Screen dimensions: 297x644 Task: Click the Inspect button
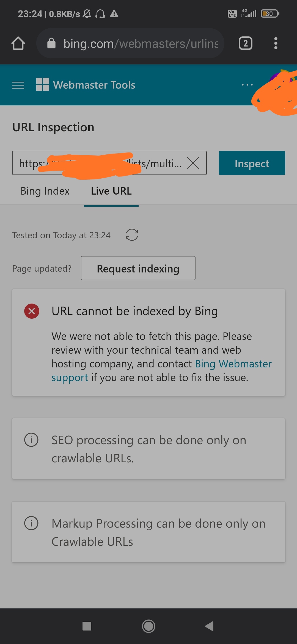[252, 163]
